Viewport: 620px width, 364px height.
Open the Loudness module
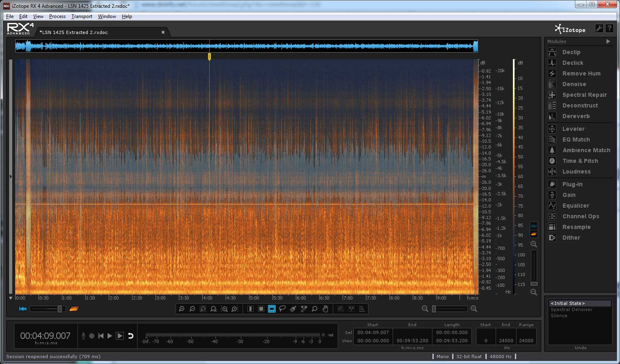point(576,172)
